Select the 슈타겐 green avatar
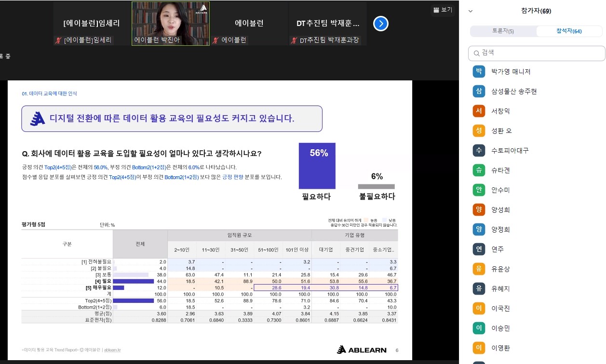 point(479,170)
